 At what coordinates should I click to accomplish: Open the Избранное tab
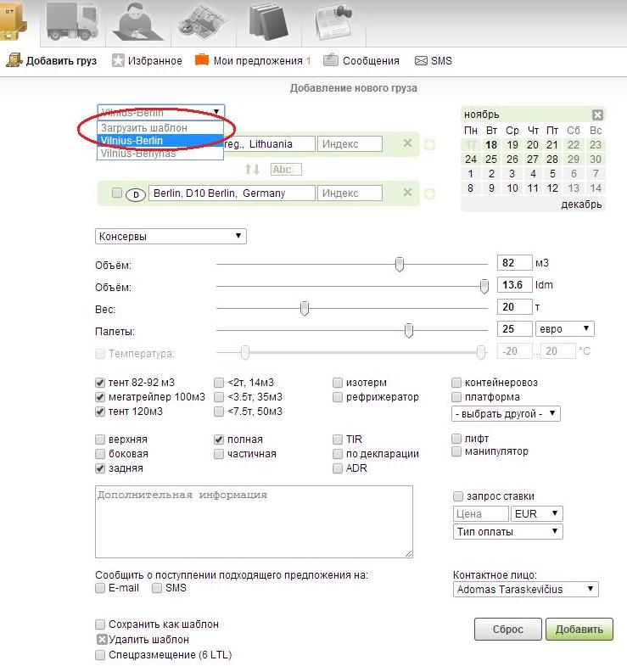[x=147, y=60]
